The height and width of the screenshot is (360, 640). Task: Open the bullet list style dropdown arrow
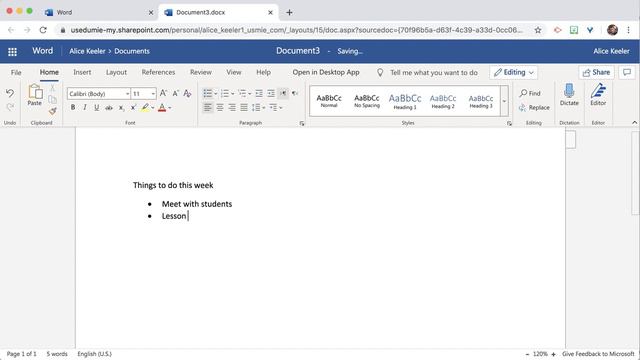tap(216, 94)
